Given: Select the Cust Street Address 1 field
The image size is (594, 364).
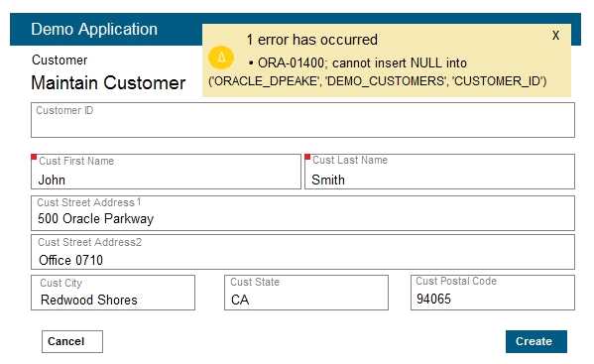Looking at the screenshot, I should coord(302,213).
